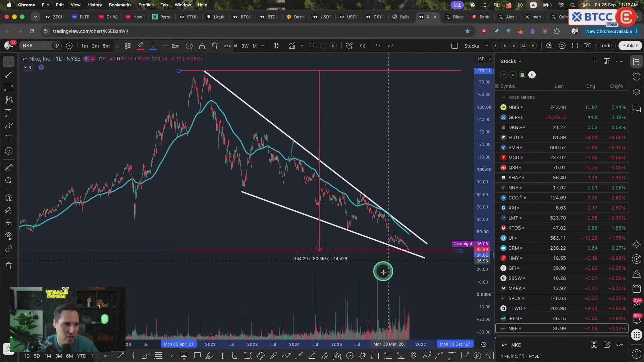Viewport: 644px width, 362px height.
Task: Switch to the 5m timeframe
Action: pos(106,46)
